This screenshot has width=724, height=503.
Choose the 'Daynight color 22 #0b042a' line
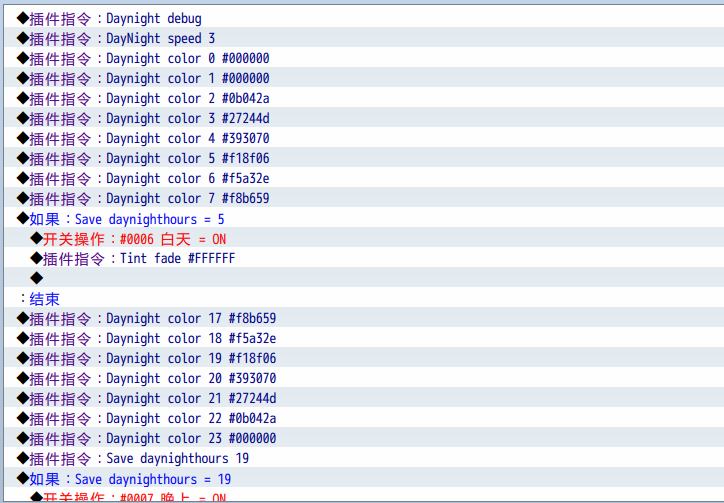point(364,418)
